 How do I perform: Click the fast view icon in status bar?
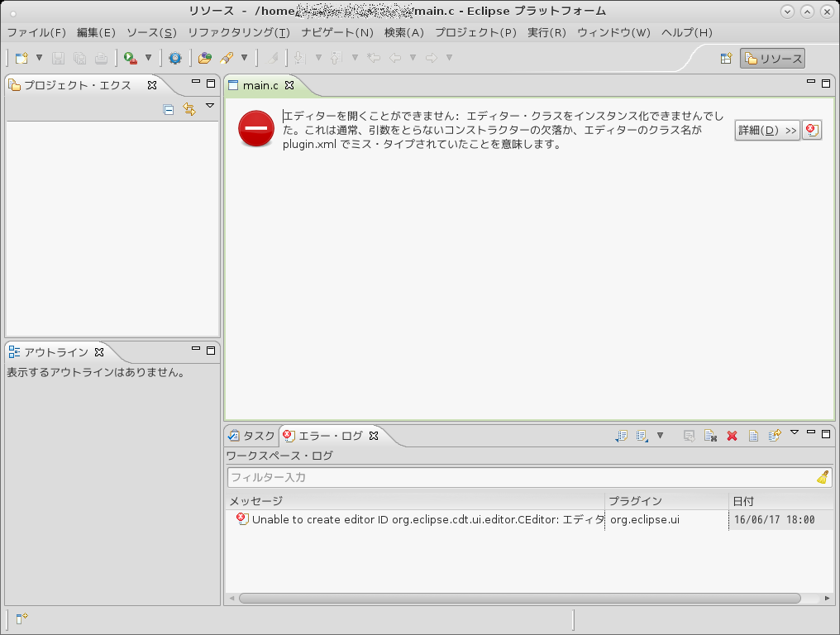pos(21,619)
